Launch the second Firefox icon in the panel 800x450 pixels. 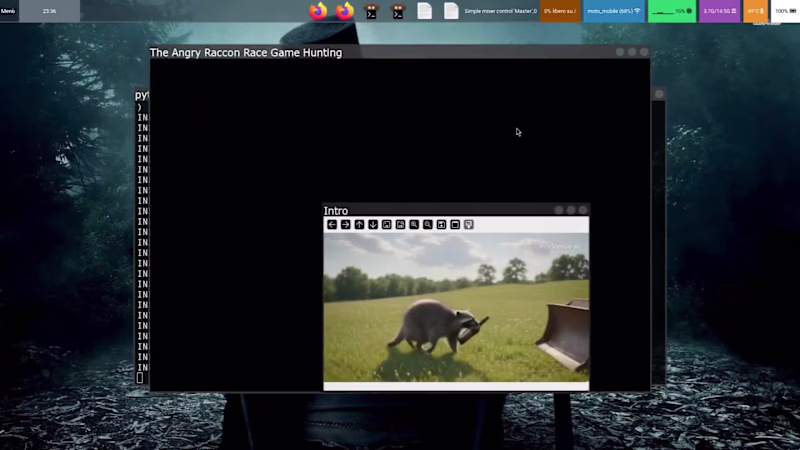[x=345, y=11]
